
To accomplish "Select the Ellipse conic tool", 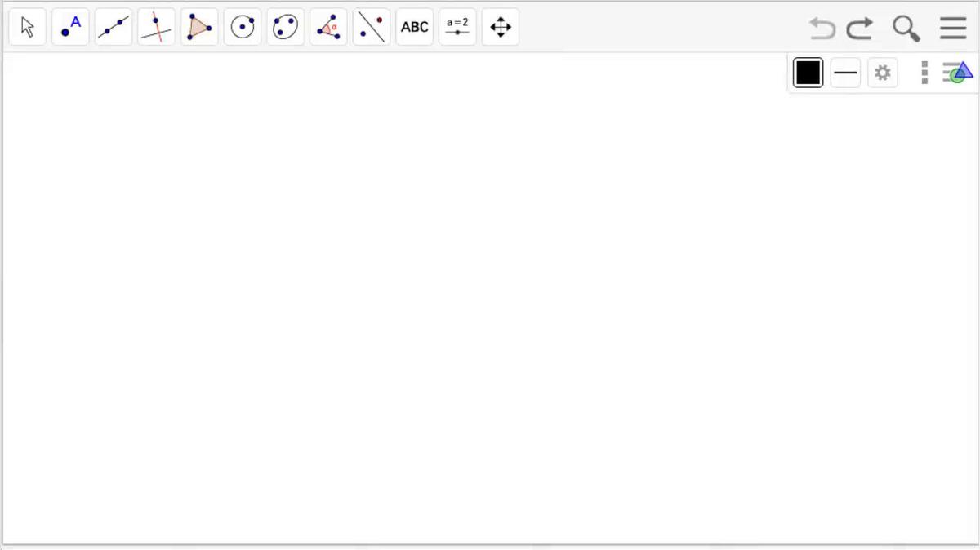I will click(x=285, y=28).
